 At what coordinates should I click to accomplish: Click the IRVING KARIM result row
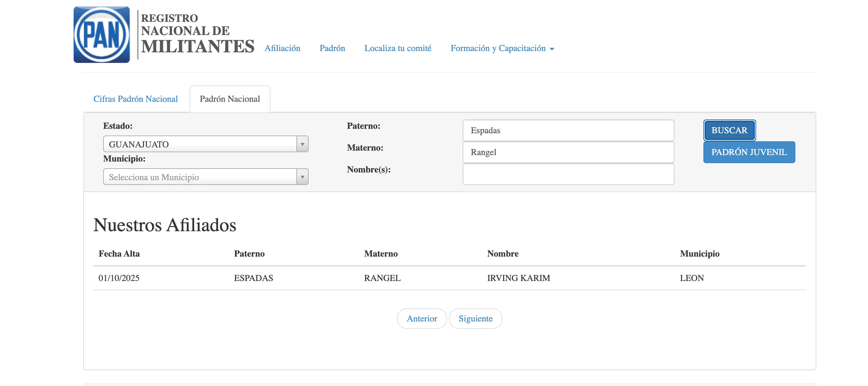pyautogui.click(x=518, y=278)
